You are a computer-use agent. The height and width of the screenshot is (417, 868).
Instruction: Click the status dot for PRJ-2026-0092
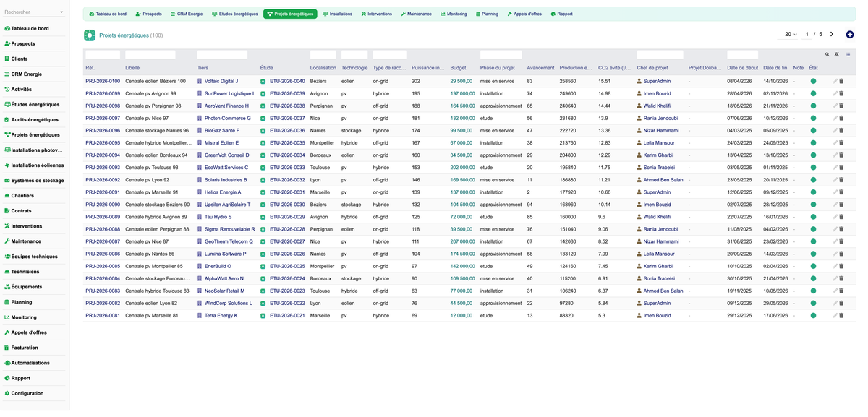pos(813,180)
